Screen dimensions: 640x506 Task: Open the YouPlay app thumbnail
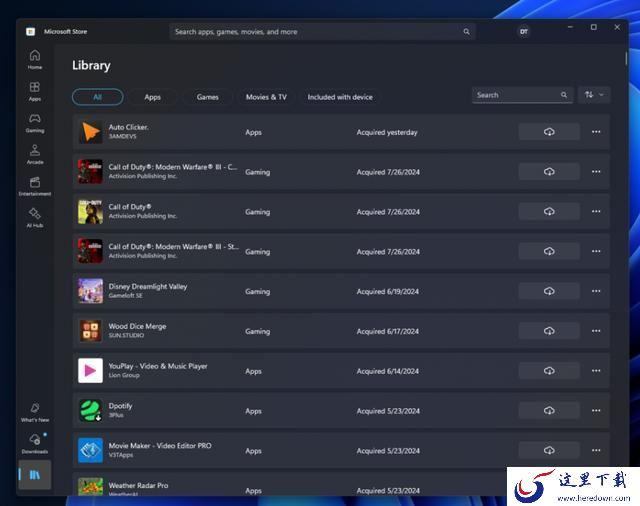coord(90,371)
